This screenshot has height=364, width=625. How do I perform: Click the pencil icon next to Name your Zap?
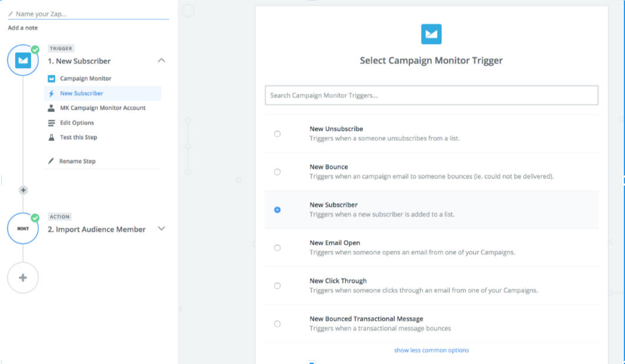tap(11, 14)
